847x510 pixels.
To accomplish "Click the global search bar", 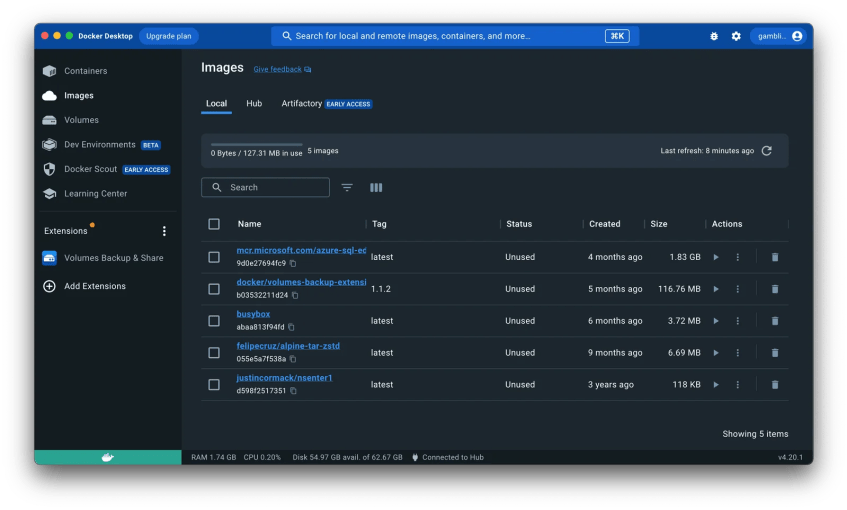I will click(455, 36).
